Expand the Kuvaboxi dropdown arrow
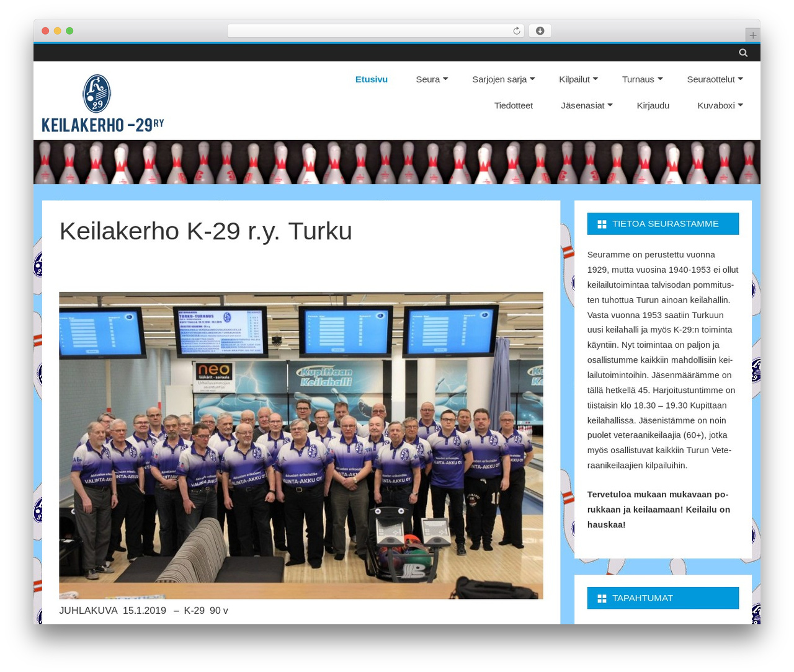Image resolution: width=794 pixels, height=672 pixels. coord(740,105)
